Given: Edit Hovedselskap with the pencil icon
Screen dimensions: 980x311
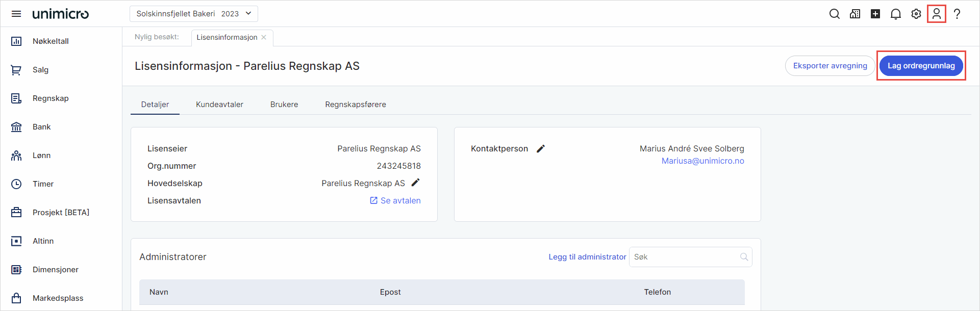Looking at the screenshot, I should click(415, 183).
